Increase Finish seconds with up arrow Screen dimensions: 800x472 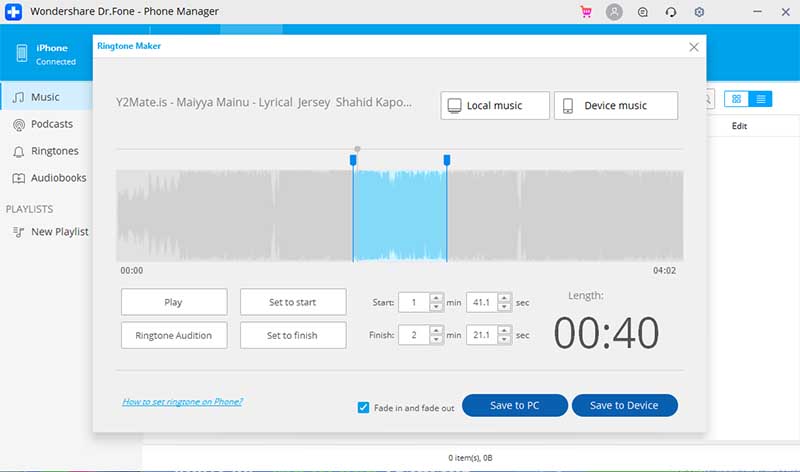[504, 330]
